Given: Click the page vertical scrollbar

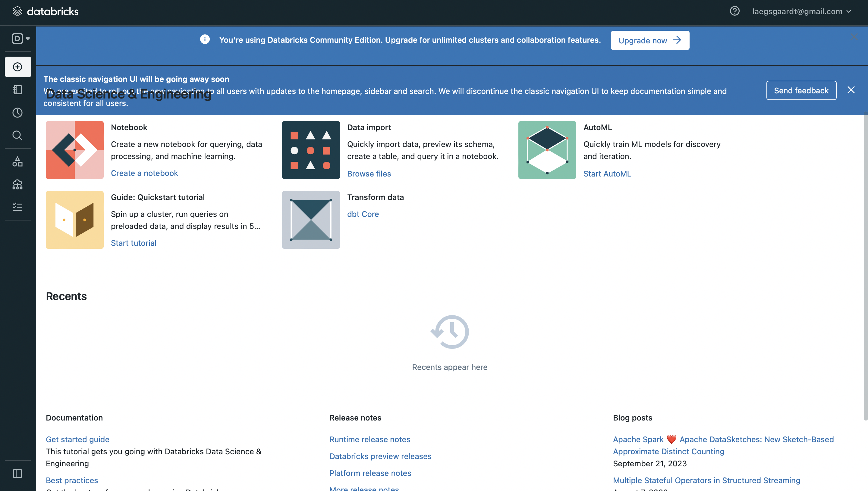Looking at the screenshot, I should click(865, 266).
